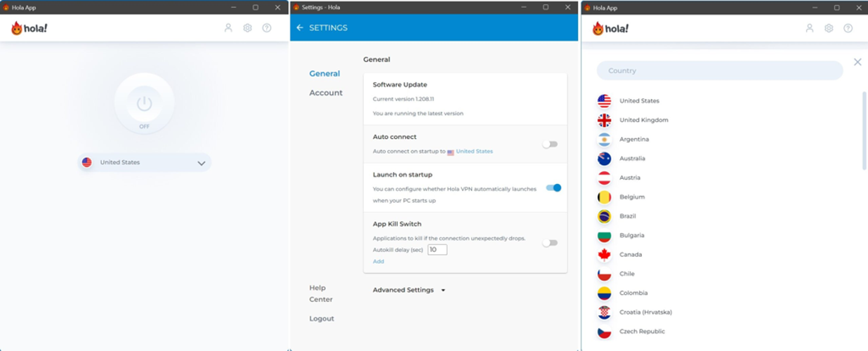Open settings gear in left Hola window

click(x=247, y=28)
